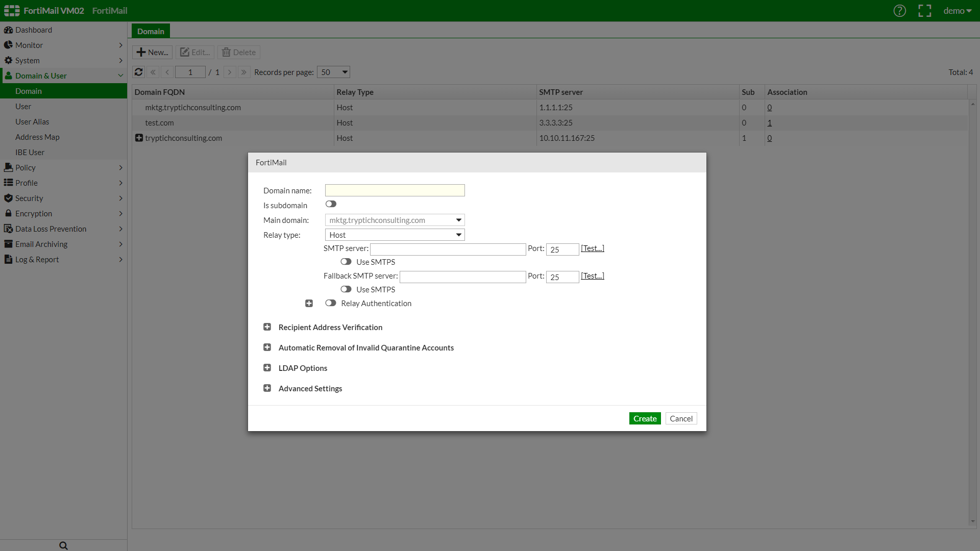
Task: Open Dashboard from the sidebar
Action: (33, 30)
